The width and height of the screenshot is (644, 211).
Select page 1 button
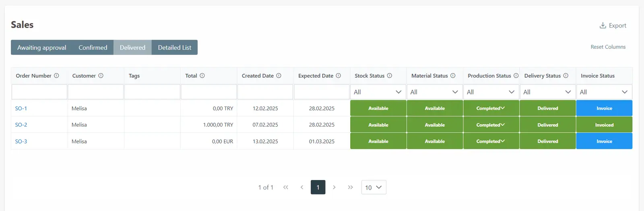tap(318, 187)
